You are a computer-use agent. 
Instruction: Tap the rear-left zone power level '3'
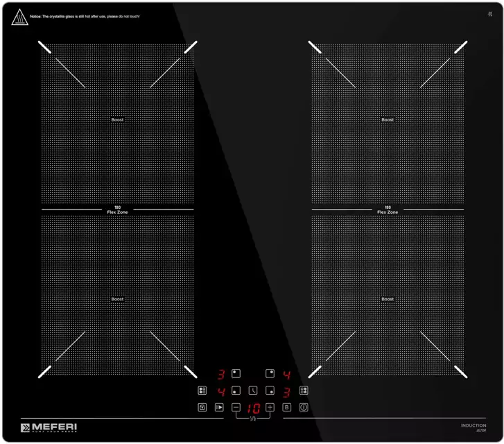tap(221, 375)
